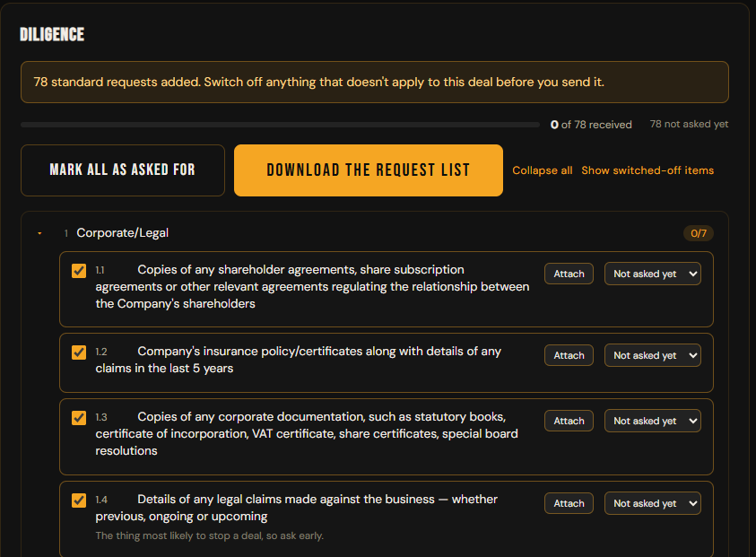Viewport: 756px width, 557px height.
Task: Click Collapse all link
Action: click(x=543, y=170)
